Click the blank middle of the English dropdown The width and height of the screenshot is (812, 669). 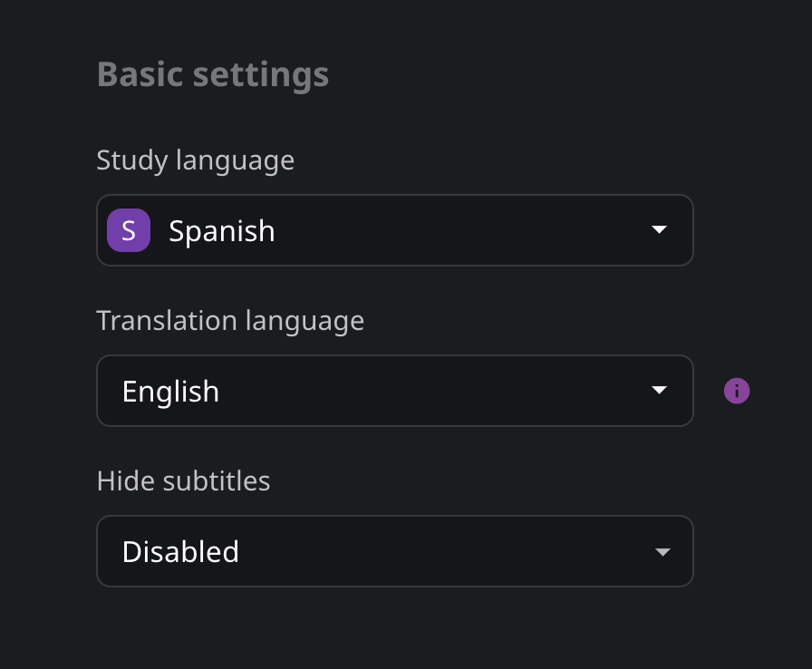click(x=435, y=391)
